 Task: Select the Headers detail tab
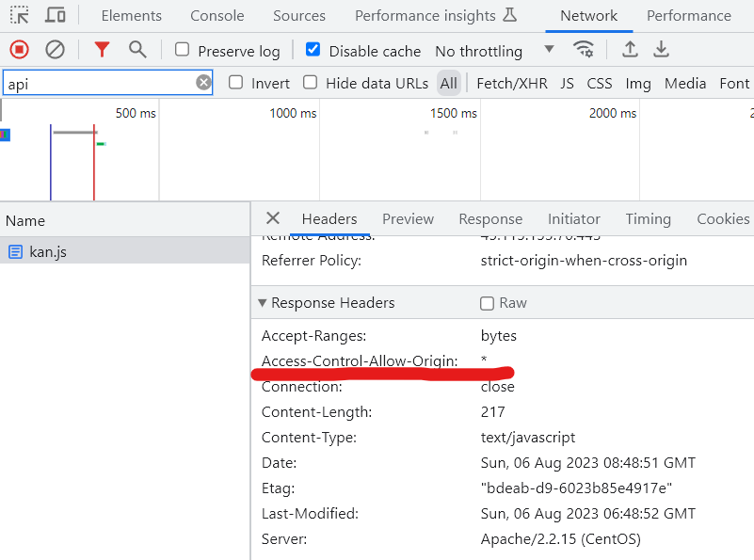329,219
